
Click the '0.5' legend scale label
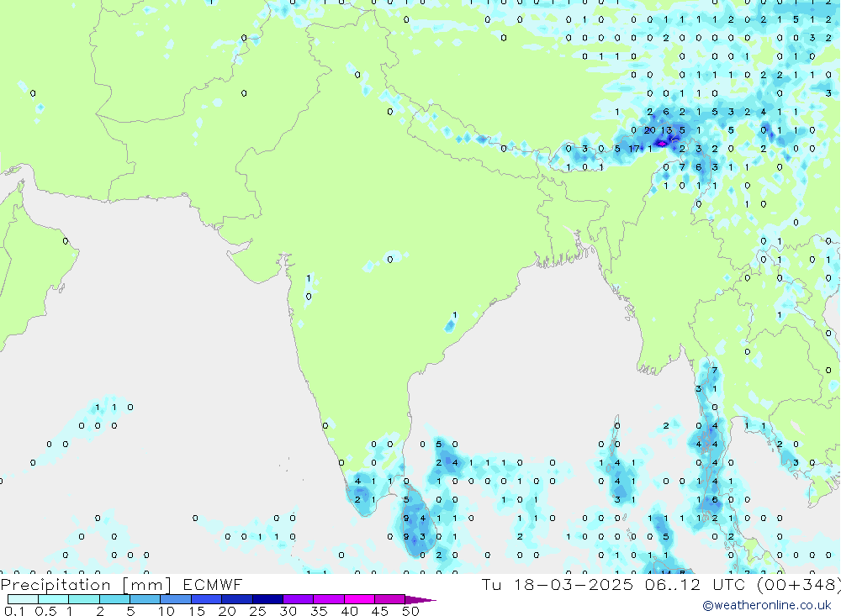pos(45,611)
